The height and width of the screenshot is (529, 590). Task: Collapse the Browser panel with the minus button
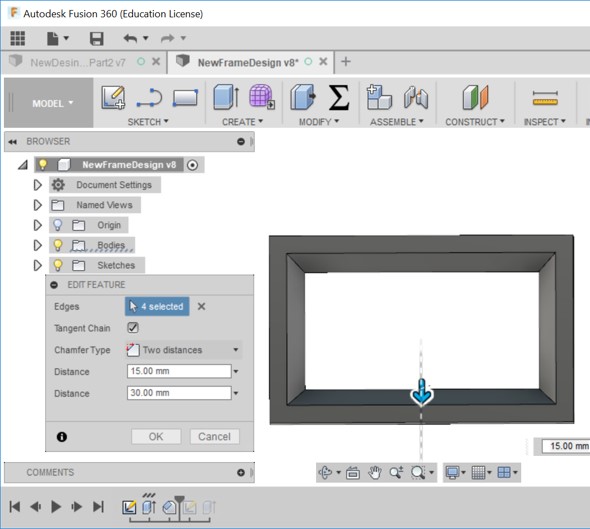tap(241, 141)
